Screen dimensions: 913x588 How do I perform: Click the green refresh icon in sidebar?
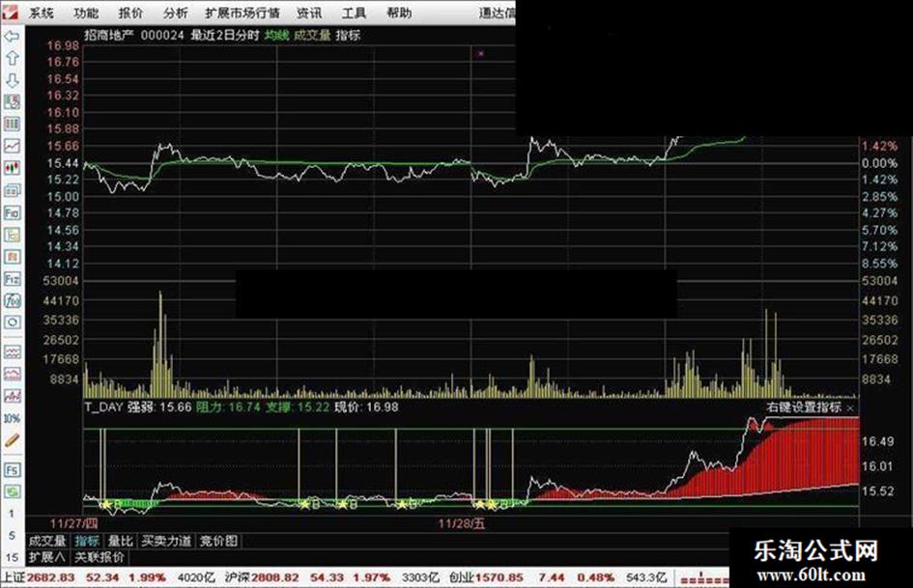[12, 491]
